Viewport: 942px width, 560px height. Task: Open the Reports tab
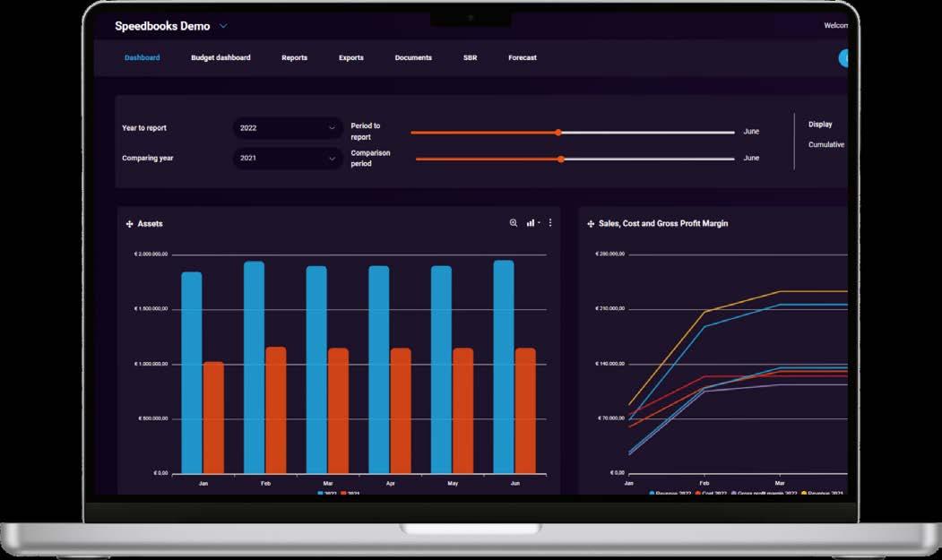pos(294,57)
